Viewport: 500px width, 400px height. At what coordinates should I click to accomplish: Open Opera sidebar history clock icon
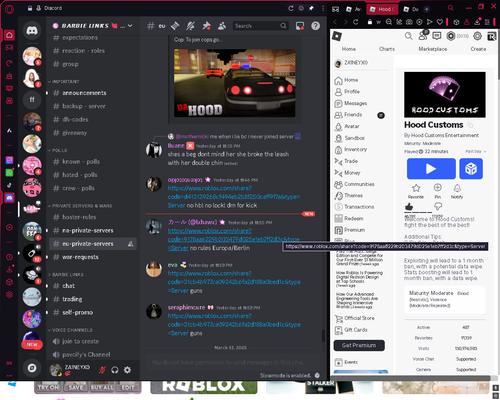coord(9,257)
